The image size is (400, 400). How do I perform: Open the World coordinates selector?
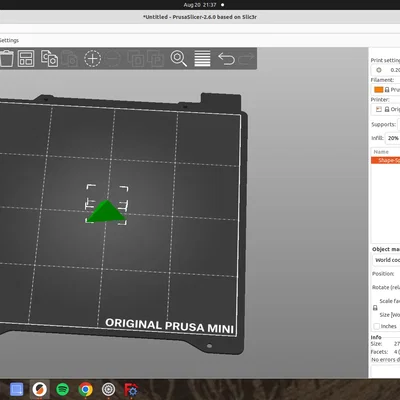coord(386,260)
